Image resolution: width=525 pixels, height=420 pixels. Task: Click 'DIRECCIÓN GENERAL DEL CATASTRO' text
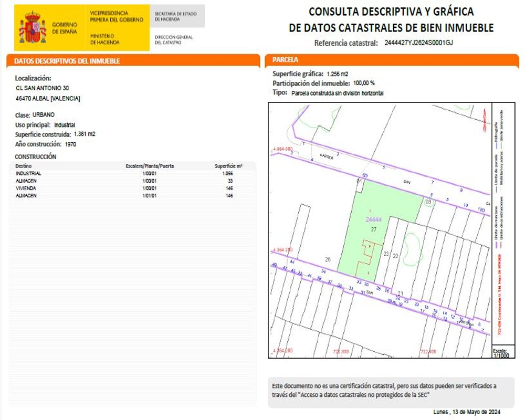coord(173,40)
